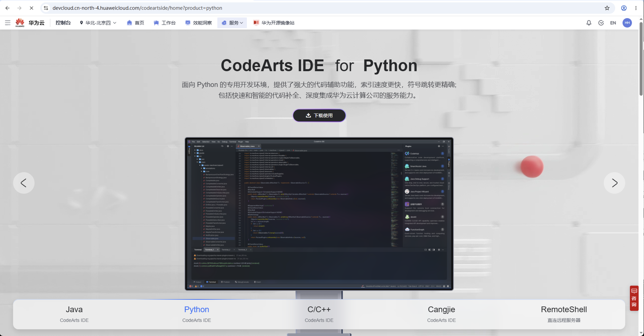Switch language to EN
Image resolution: width=644 pixels, height=336 pixels.
coord(613,23)
